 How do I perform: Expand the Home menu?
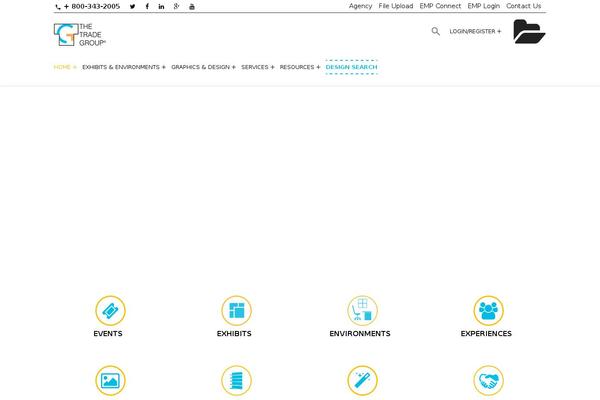click(65, 67)
